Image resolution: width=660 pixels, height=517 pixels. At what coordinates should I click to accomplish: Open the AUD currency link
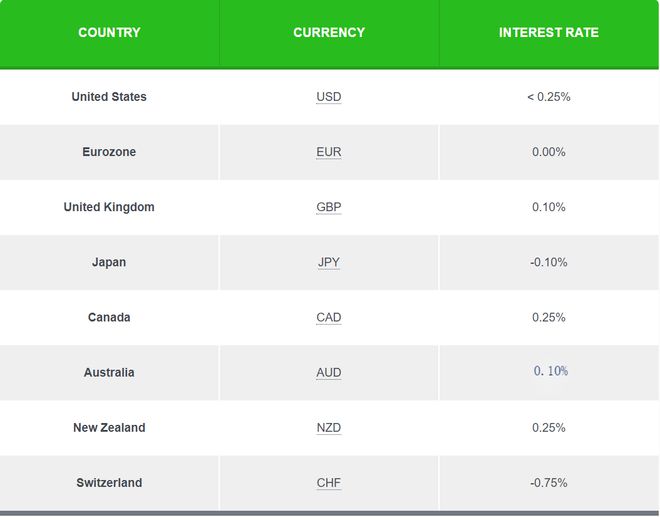pos(329,373)
